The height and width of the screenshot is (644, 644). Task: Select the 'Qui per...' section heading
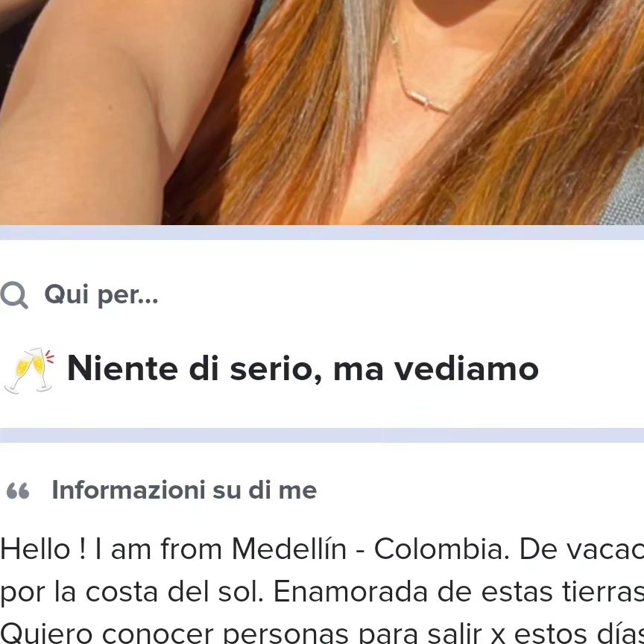point(101,294)
